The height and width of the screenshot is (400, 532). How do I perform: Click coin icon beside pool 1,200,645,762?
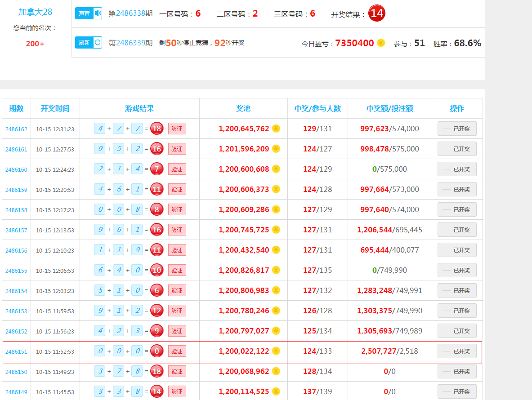pyautogui.click(x=276, y=129)
